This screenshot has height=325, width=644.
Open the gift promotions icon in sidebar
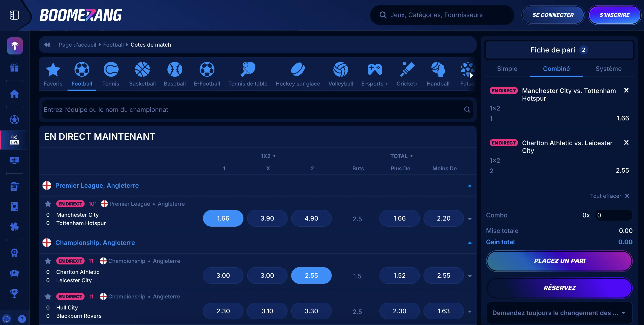click(x=14, y=68)
